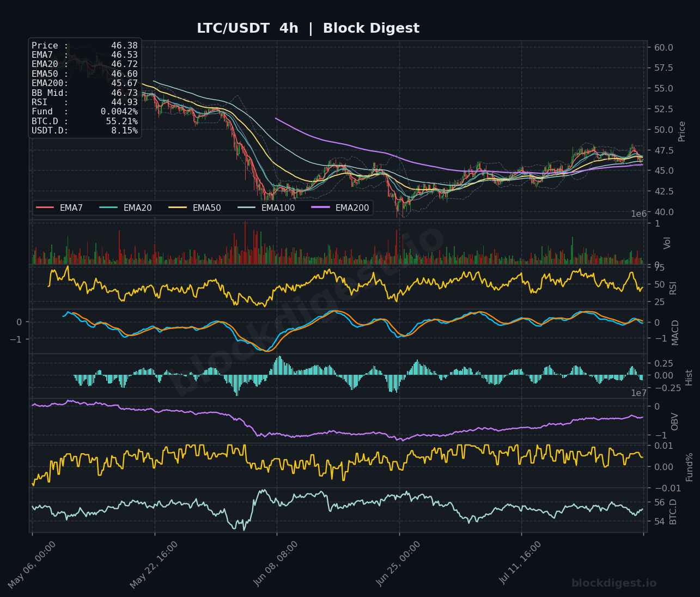This screenshot has height=597, width=700.
Task: Select the EMA200 legend entry
Action: point(340,208)
